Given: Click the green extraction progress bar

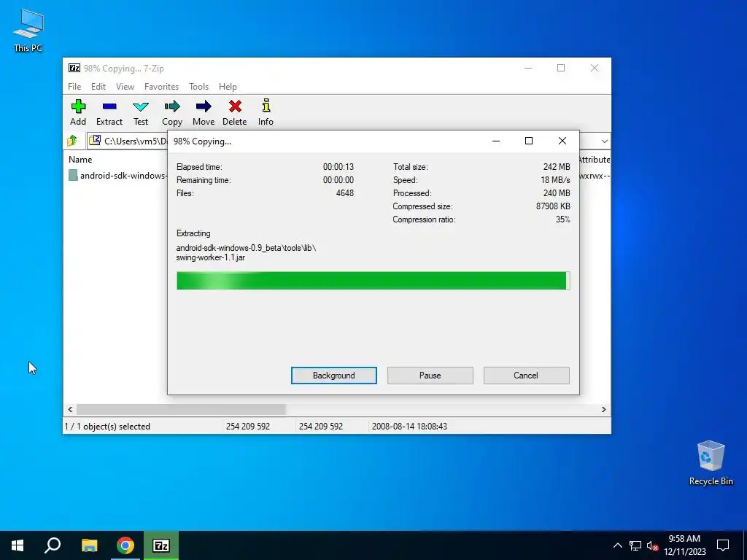Looking at the screenshot, I should coord(373,281).
